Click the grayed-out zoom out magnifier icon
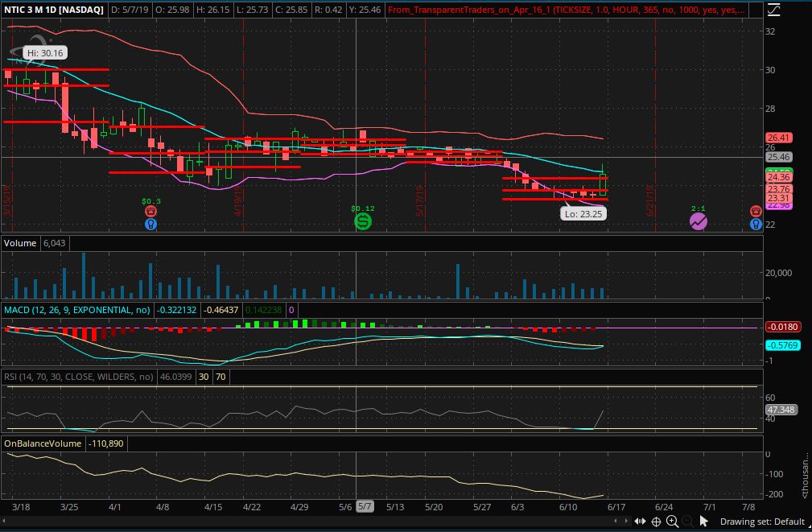The height and width of the screenshot is (532, 812). (687, 522)
